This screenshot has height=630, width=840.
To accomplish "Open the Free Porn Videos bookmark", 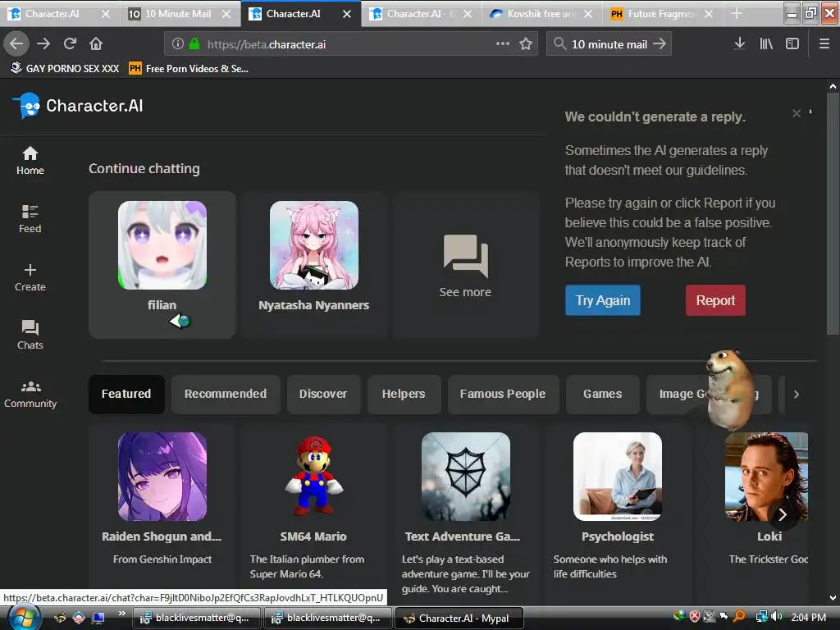I will [189, 69].
